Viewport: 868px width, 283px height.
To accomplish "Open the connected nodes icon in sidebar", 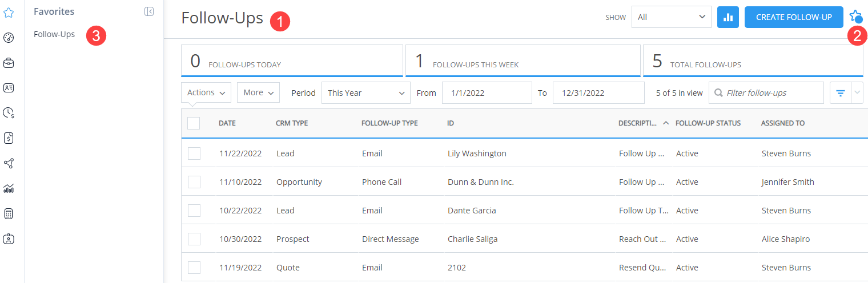I will point(9,164).
